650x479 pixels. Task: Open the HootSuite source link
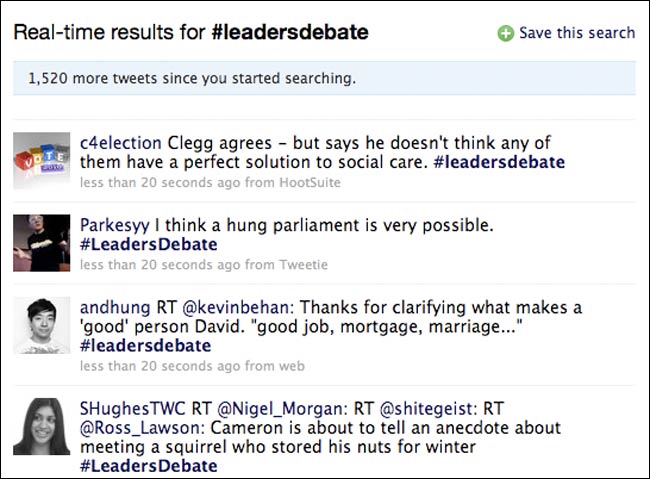(x=310, y=182)
